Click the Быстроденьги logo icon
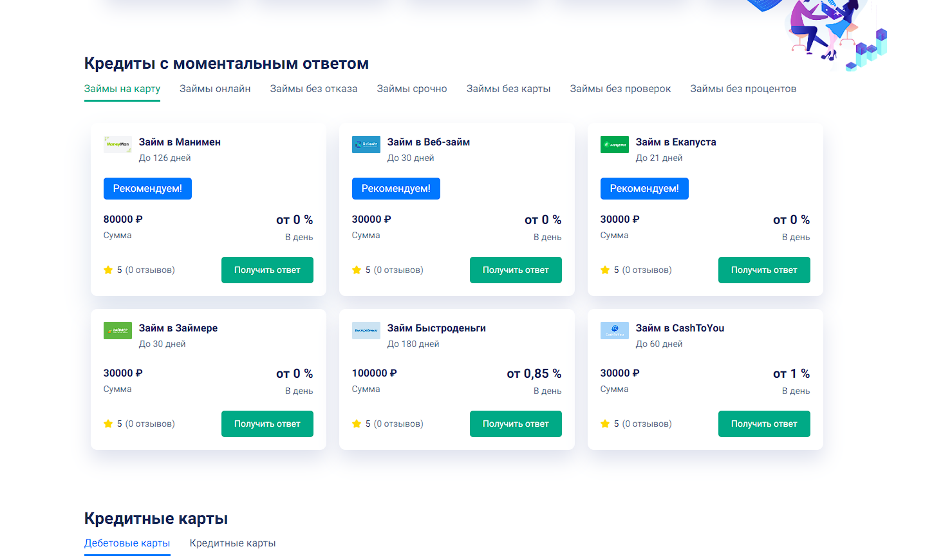 [x=366, y=330]
